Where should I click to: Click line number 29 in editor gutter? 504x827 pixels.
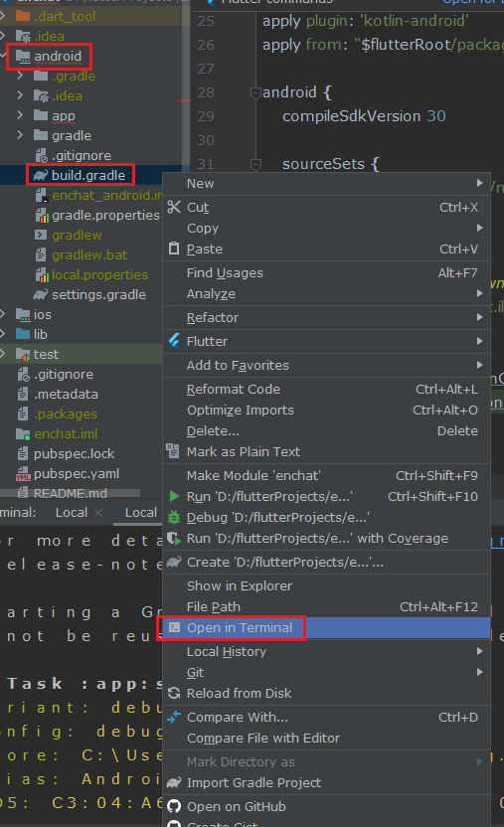[x=206, y=116]
